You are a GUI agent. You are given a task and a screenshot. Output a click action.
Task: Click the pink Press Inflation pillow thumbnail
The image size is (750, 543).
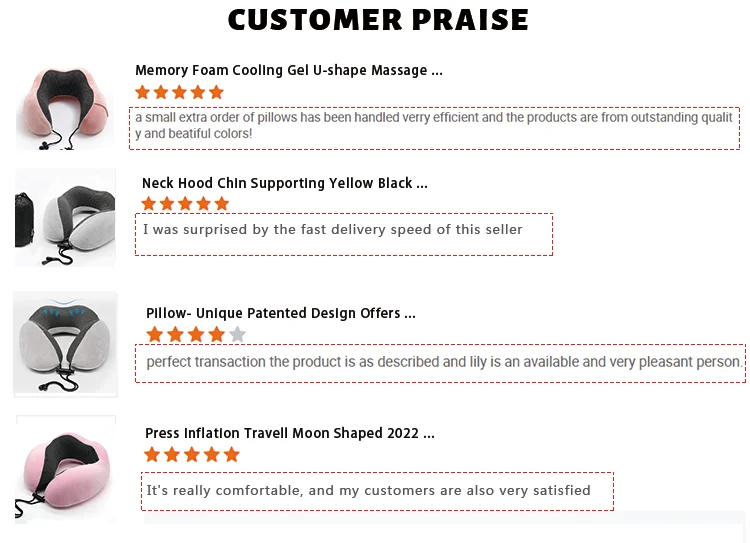[66, 470]
